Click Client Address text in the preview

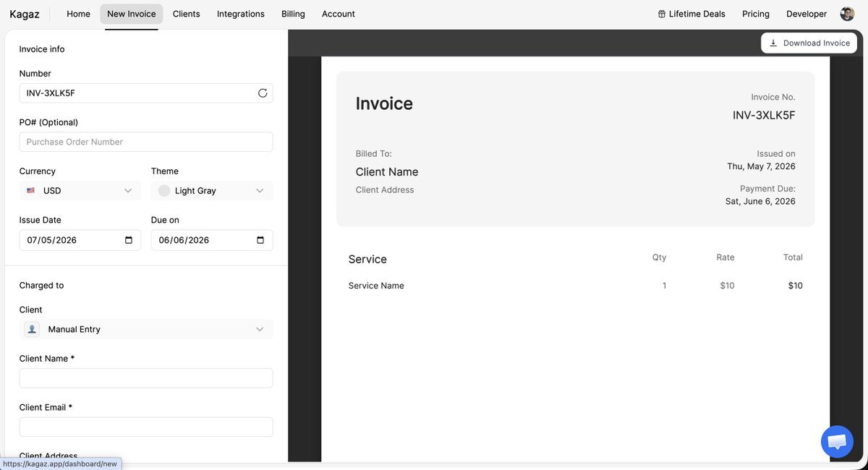point(385,190)
